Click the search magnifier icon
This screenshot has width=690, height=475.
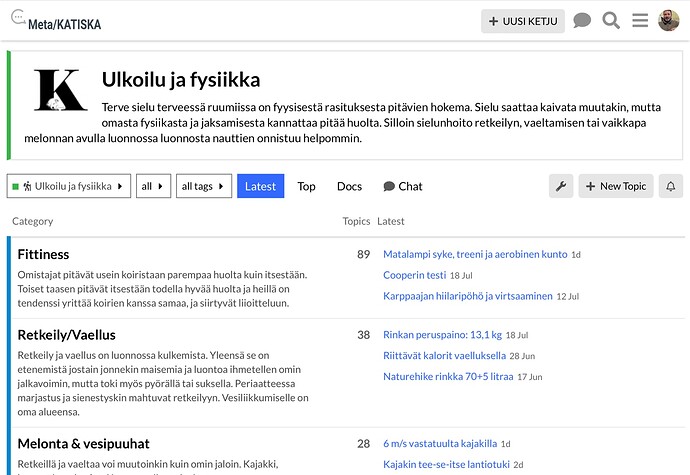point(611,21)
